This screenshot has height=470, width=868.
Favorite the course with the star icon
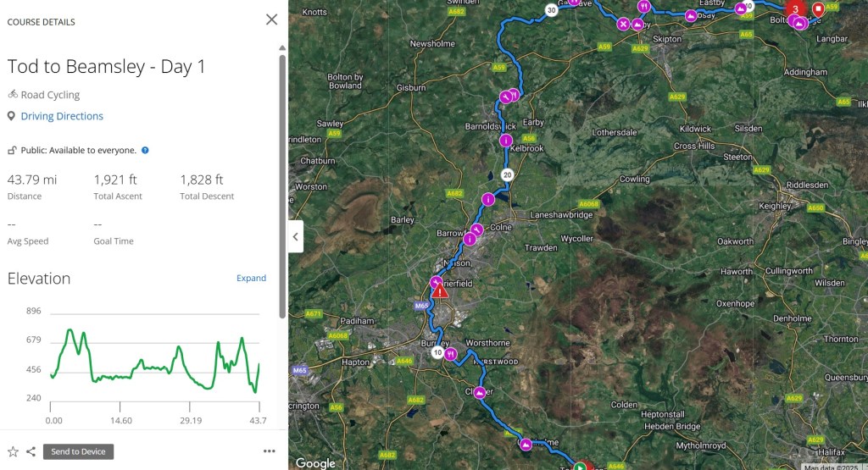click(x=13, y=451)
